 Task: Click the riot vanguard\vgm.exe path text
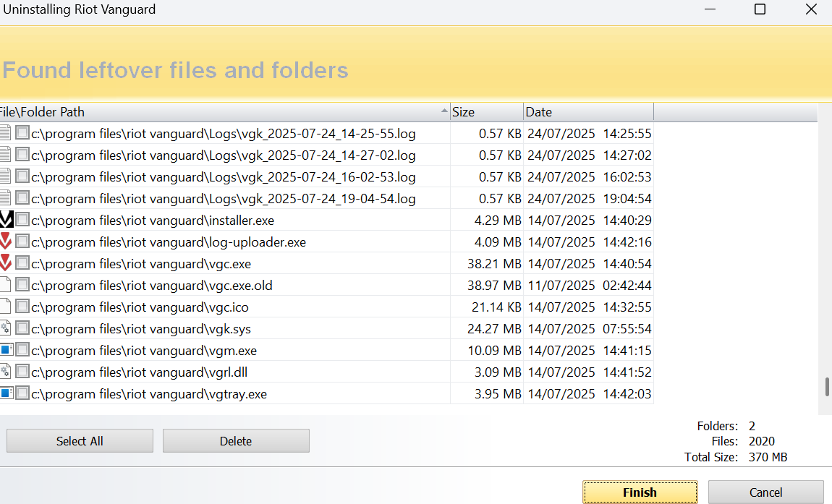click(144, 351)
